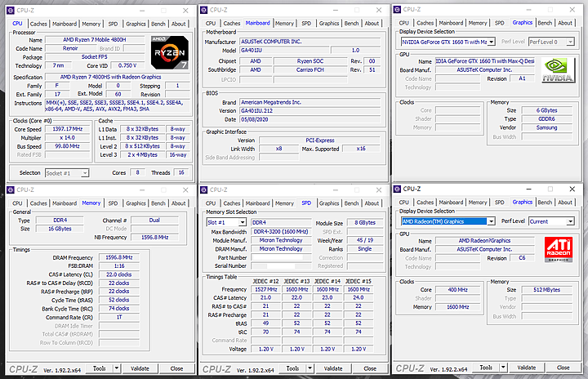
Task: Open the Mainboard tab in the NVIDIA Graphics window
Action: click(451, 23)
